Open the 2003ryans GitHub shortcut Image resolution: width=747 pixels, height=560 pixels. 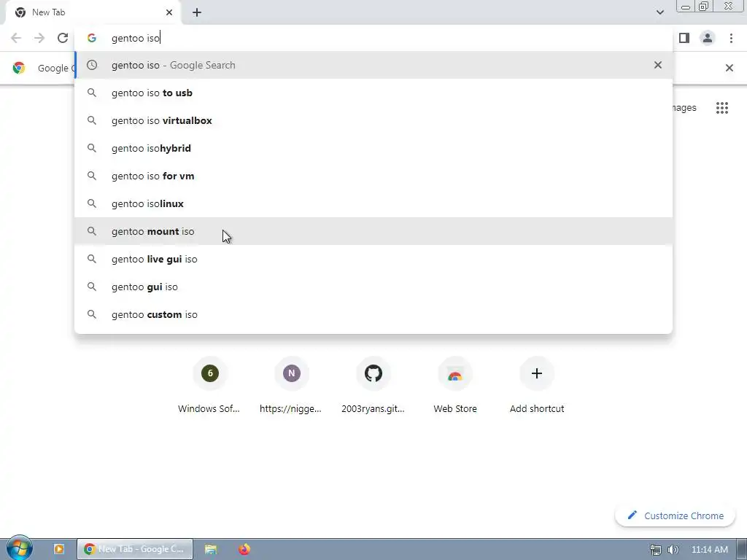373,385
